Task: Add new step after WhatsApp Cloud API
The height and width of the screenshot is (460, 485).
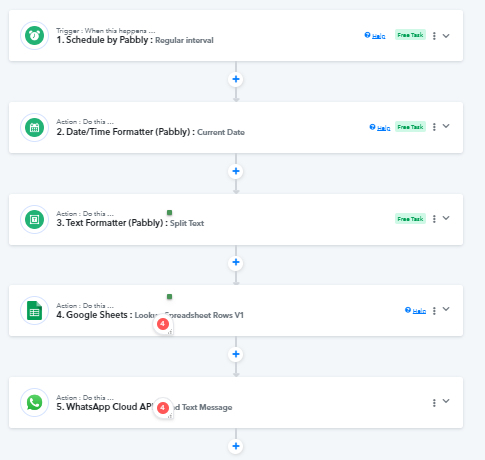Action: point(236,446)
